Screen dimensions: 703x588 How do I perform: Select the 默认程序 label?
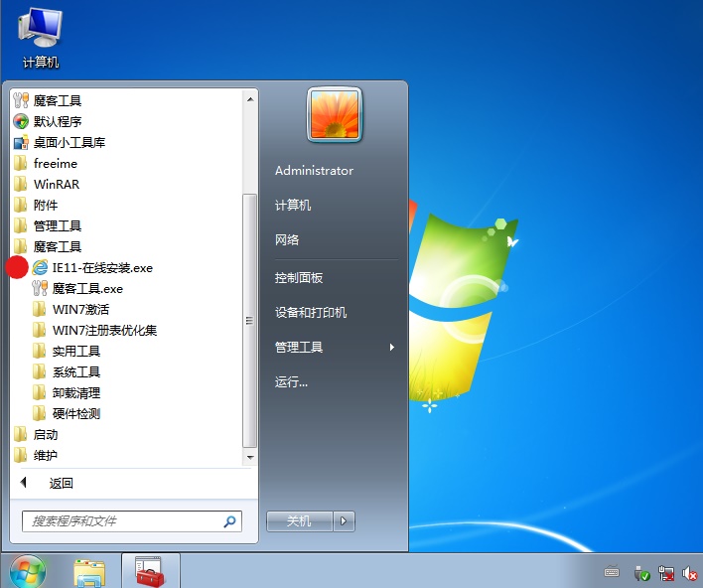coord(58,121)
